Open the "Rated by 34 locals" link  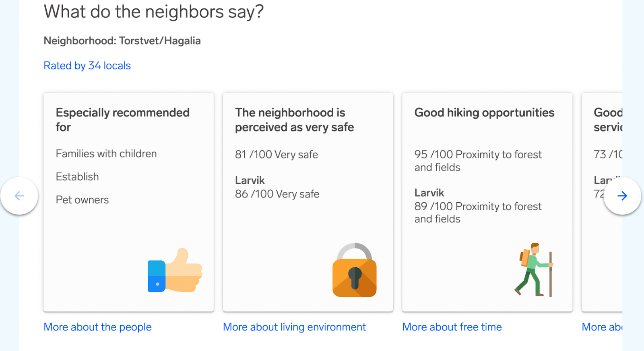pos(87,66)
